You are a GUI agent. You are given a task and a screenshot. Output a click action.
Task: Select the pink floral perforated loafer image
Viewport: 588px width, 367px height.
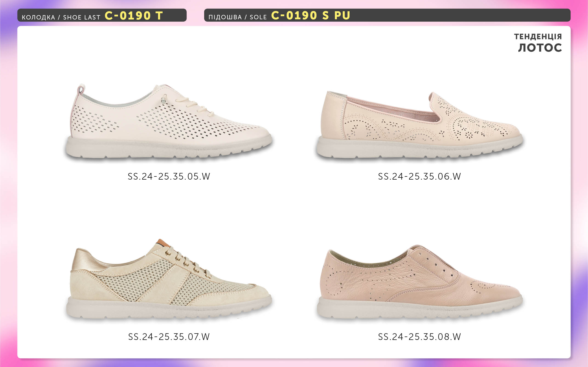tap(420, 125)
